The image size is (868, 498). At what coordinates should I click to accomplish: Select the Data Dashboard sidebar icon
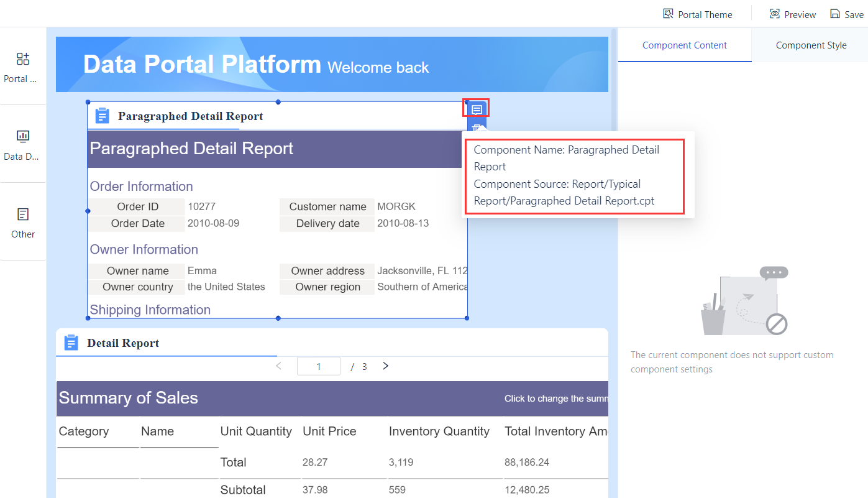(23, 144)
